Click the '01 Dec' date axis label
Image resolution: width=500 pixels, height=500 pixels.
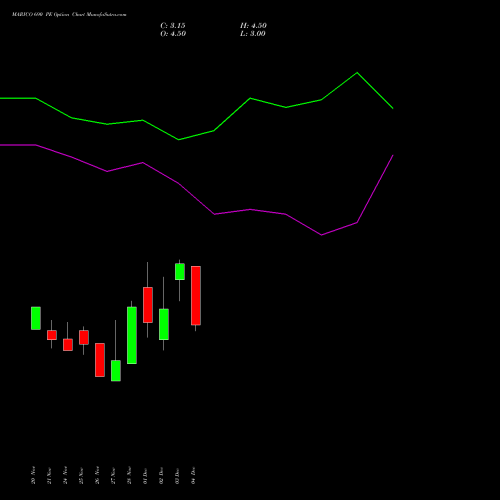(145, 475)
